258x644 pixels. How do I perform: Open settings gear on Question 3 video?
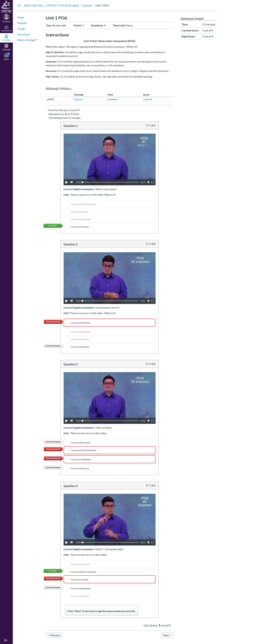148,421
